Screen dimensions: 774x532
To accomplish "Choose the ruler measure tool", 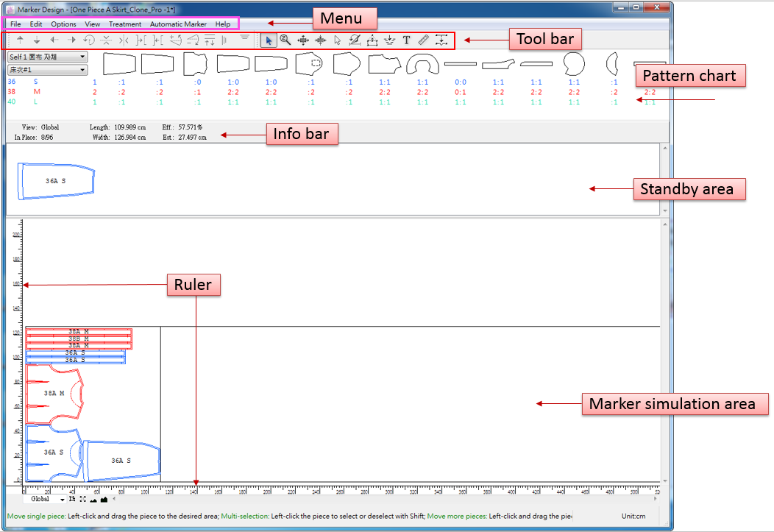I will point(424,40).
